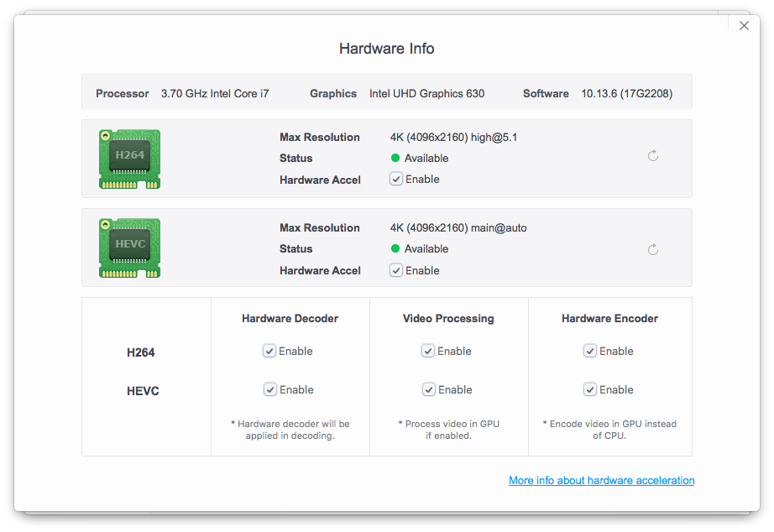Click the Encode video in GPU footnote
Viewport: 774px width, 532px height.
609,430
